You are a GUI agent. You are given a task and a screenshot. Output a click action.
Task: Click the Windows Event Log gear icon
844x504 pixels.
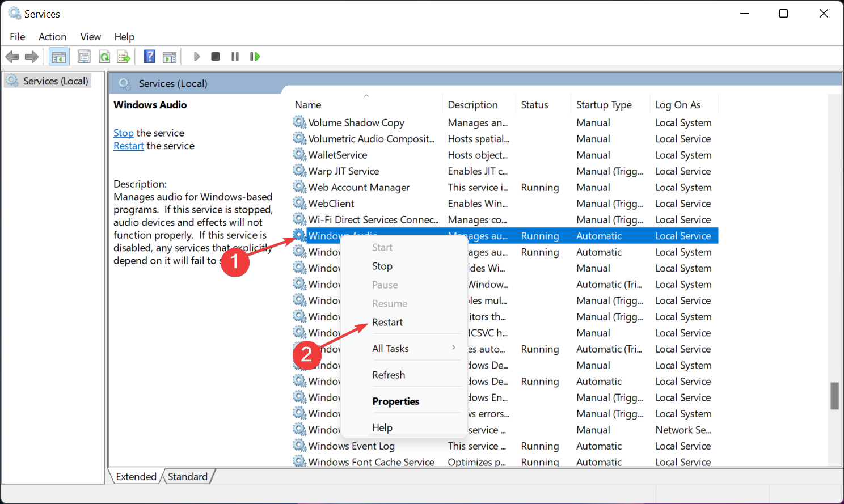299,446
